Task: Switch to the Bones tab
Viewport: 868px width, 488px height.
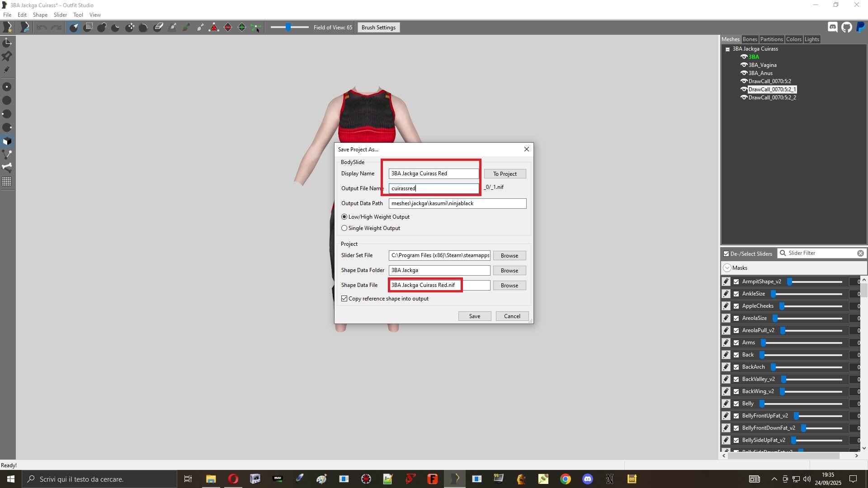Action: 750,39
